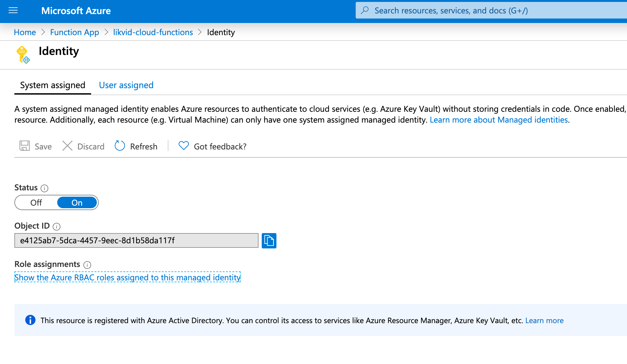This screenshot has height=364, width=627.
Task: Click the Status info icon
Action: [x=45, y=188]
